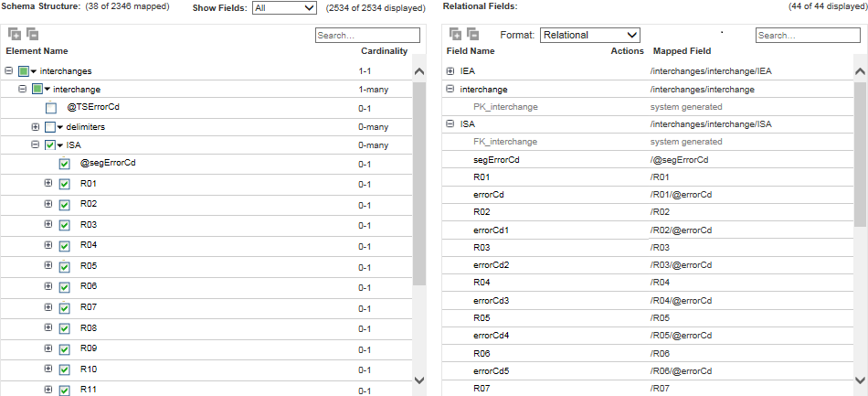The height and width of the screenshot is (396, 868).
Task: Toggle the @TSErrorCd checkbox
Action: tap(51, 108)
